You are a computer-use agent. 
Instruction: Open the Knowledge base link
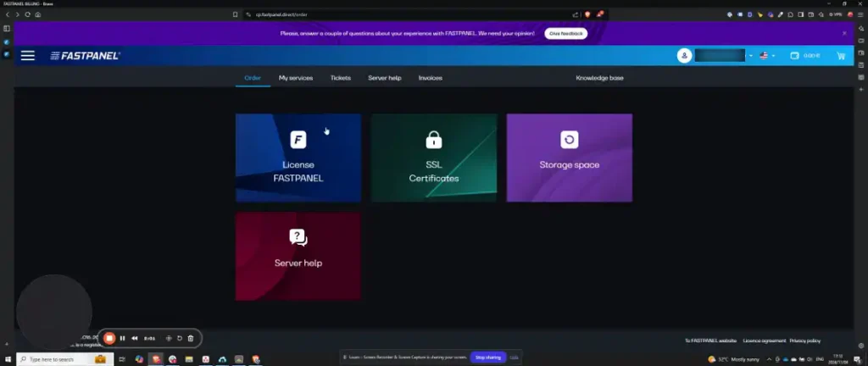[599, 78]
